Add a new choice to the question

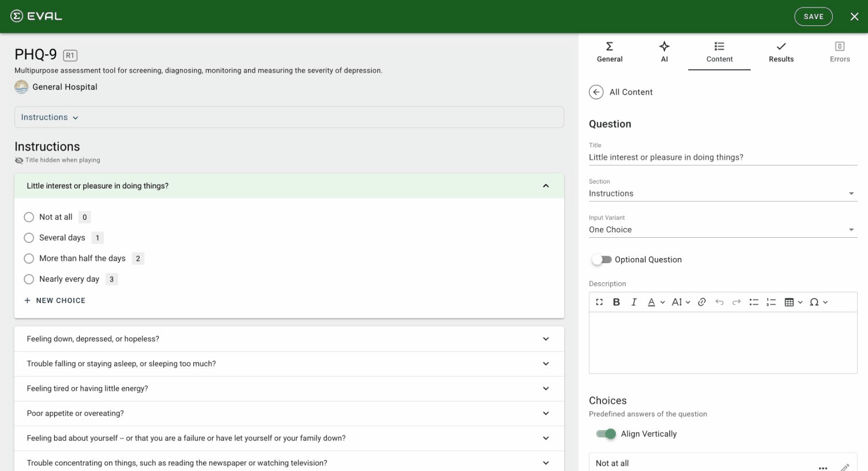tap(55, 300)
